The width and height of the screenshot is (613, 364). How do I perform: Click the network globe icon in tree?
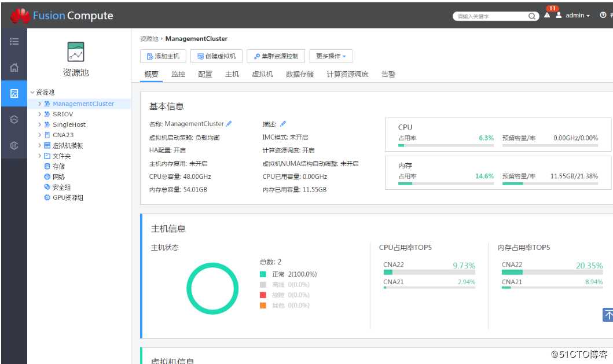47,177
